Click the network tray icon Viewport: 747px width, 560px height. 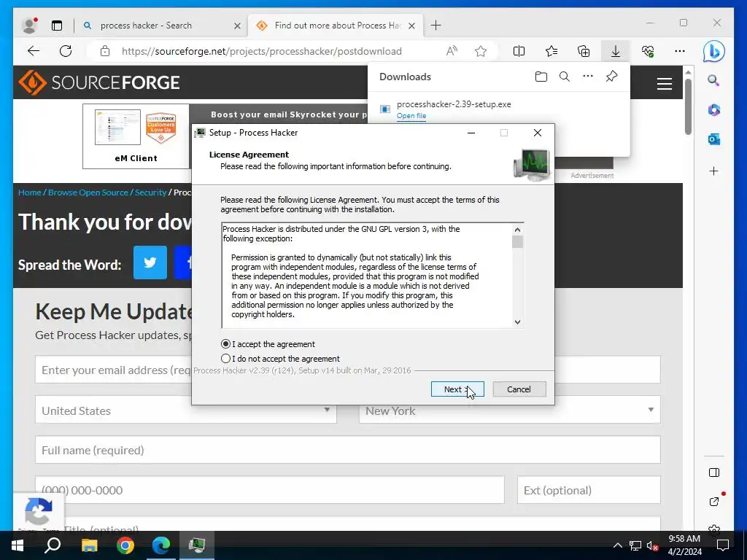click(x=635, y=545)
